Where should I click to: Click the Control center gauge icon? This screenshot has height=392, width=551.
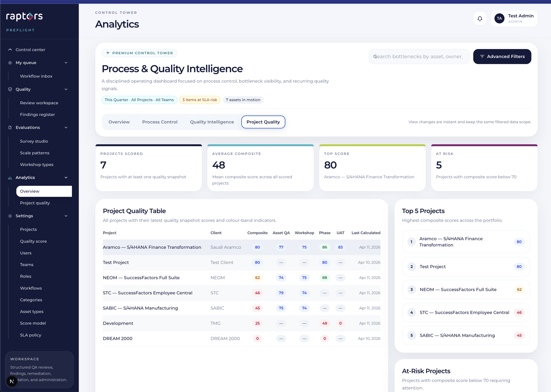(x=10, y=50)
